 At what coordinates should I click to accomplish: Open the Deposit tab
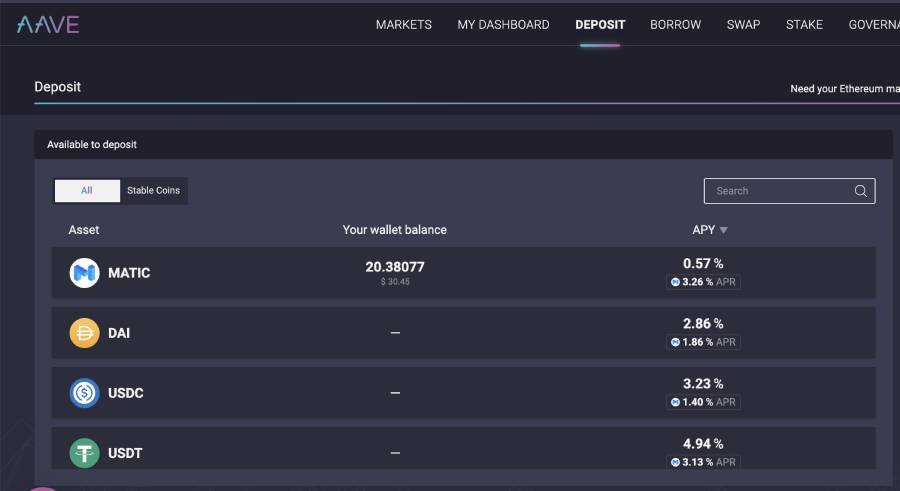(x=600, y=25)
